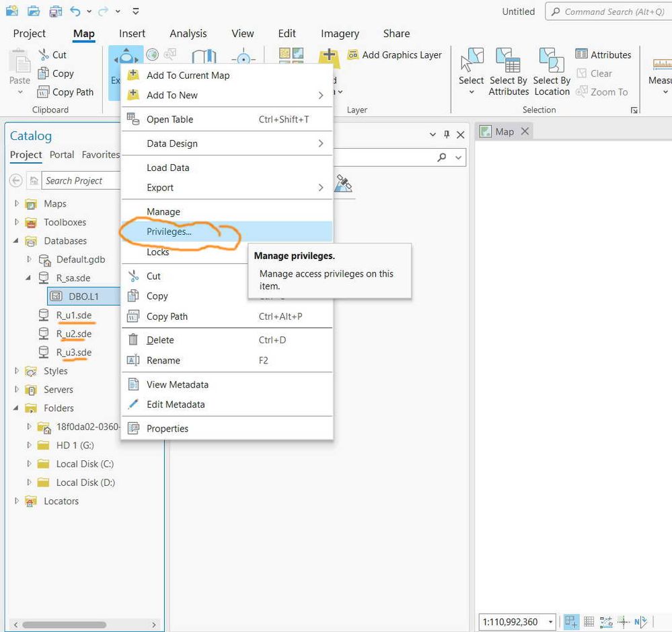The height and width of the screenshot is (632, 672).
Task: Click the Save project icon
Action: pos(55,11)
